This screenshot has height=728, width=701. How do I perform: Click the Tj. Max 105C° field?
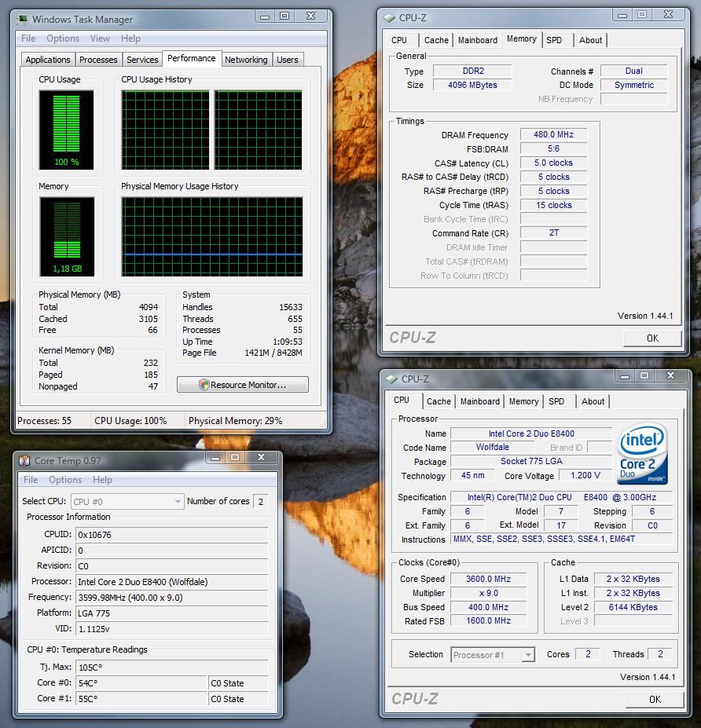click(172, 668)
